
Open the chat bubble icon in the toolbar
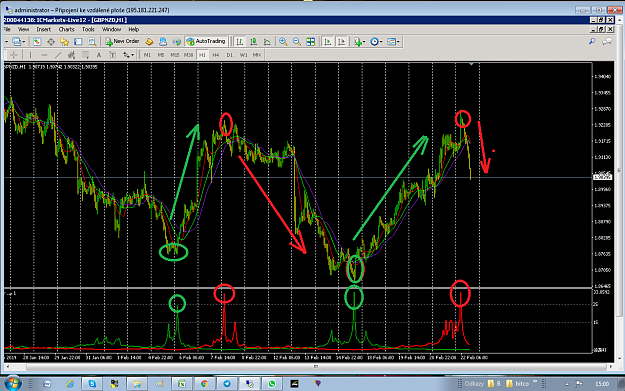pos(607,41)
